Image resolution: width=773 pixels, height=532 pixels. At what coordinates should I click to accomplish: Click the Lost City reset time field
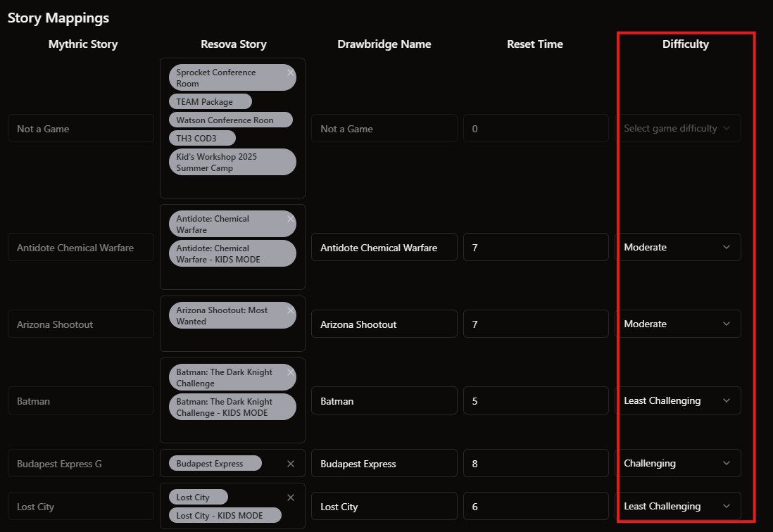[x=535, y=507]
